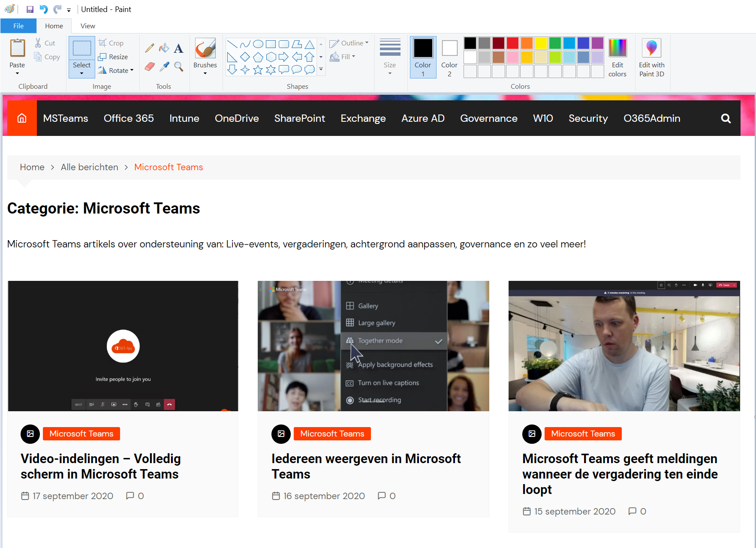This screenshot has height=548, width=756.
Task: Pick the yellow color swatch
Action: [541, 43]
